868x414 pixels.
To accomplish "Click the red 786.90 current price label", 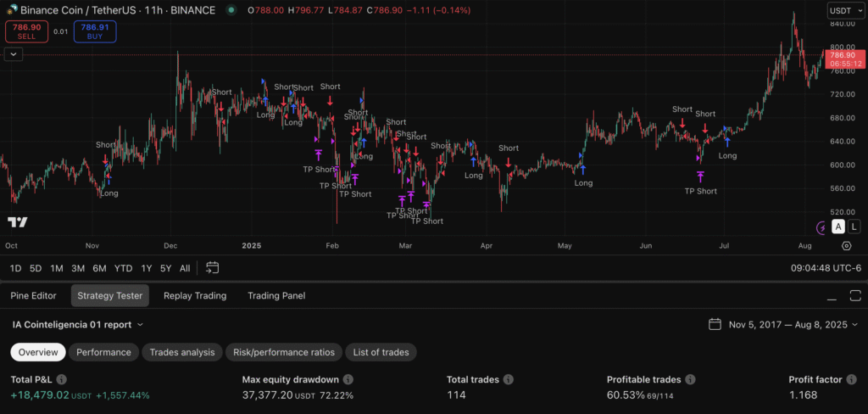I will [x=844, y=59].
